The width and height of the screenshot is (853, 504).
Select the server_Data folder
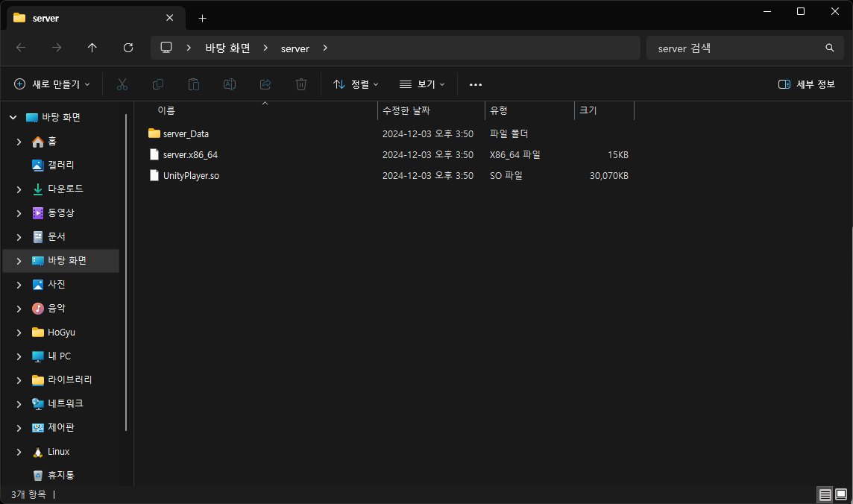[x=186, y=134]
